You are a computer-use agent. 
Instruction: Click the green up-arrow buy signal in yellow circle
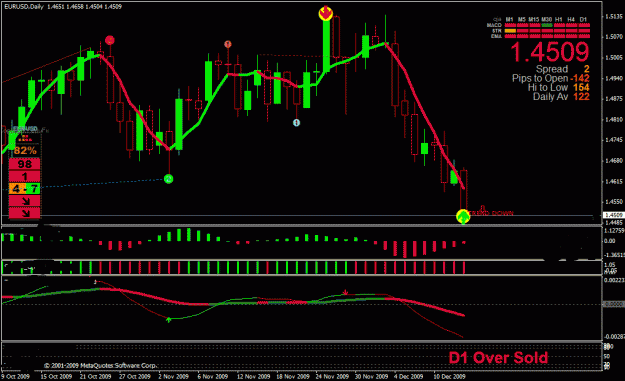pos(463,216)
